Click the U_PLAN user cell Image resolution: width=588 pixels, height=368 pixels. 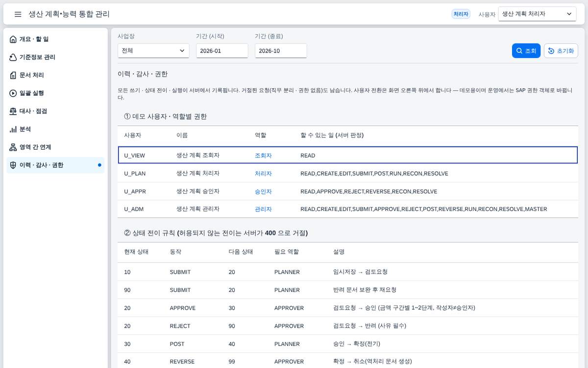click(135, 174)
